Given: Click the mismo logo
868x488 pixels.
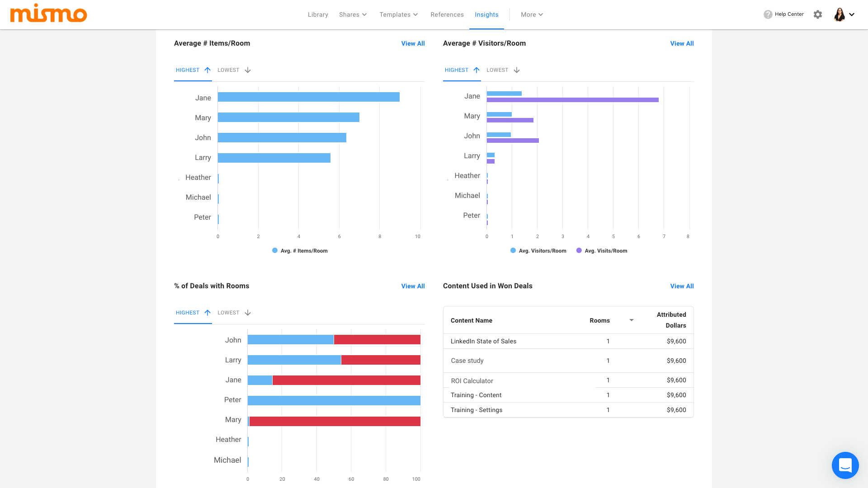Looking at the screenshot, I should click(48, 14).
